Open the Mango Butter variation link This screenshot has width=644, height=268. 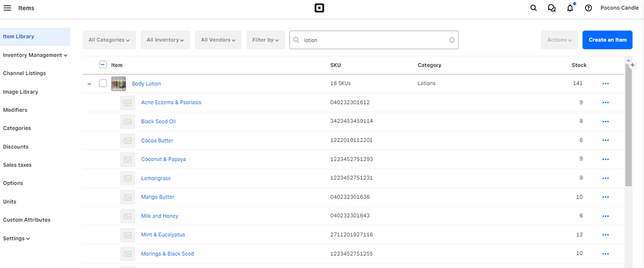click(x=157, y=197)
